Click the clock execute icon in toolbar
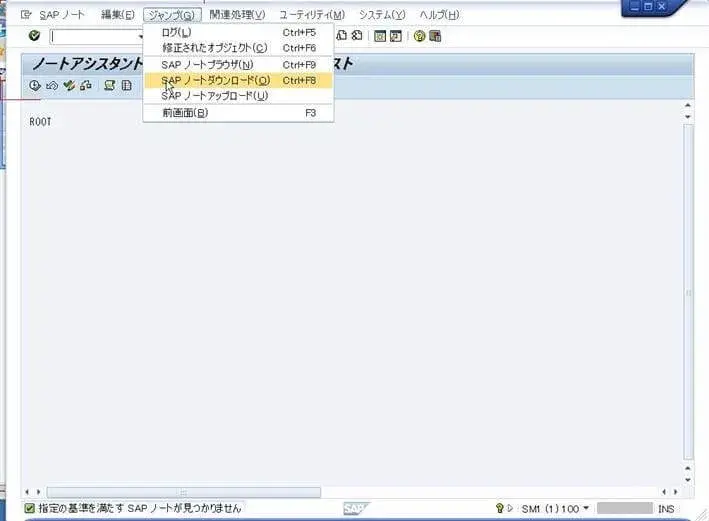The image size is (709, 521). click(35, 85)
